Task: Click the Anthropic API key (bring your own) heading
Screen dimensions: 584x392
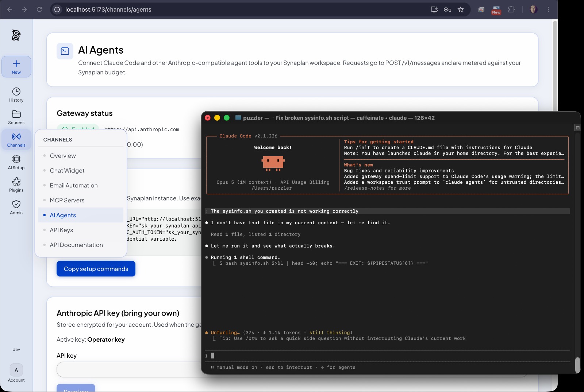Action: [x=118, y=313]
